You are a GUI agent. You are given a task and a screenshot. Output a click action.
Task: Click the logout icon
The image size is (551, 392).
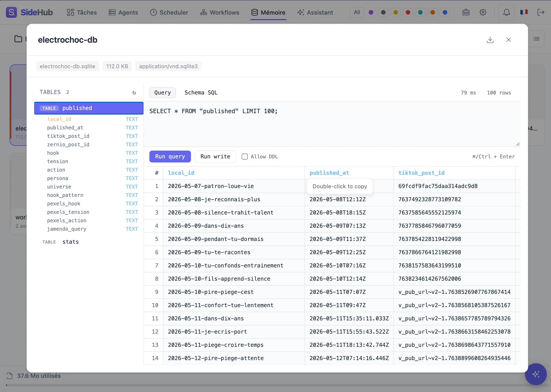[x=541, y=12]
